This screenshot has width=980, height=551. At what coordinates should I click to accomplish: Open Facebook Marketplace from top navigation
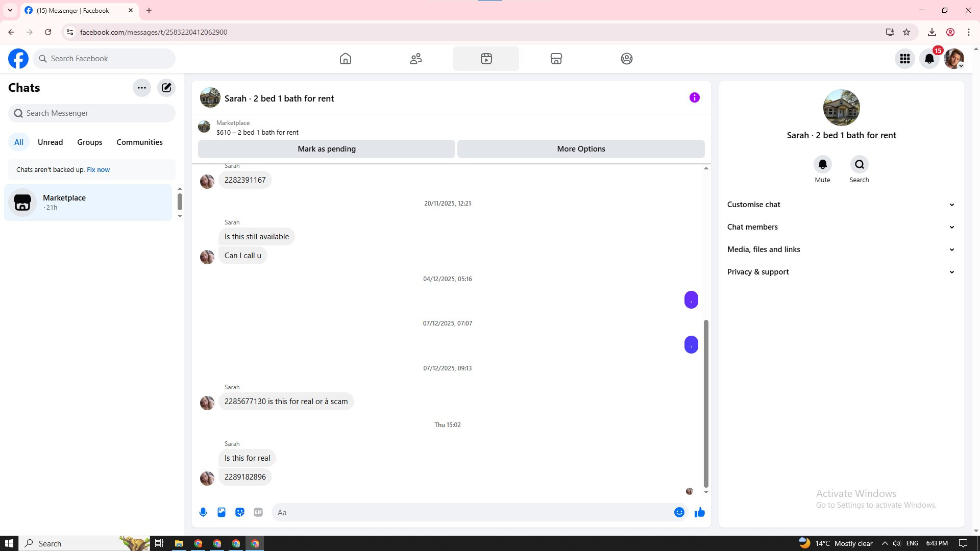point(556,59)
